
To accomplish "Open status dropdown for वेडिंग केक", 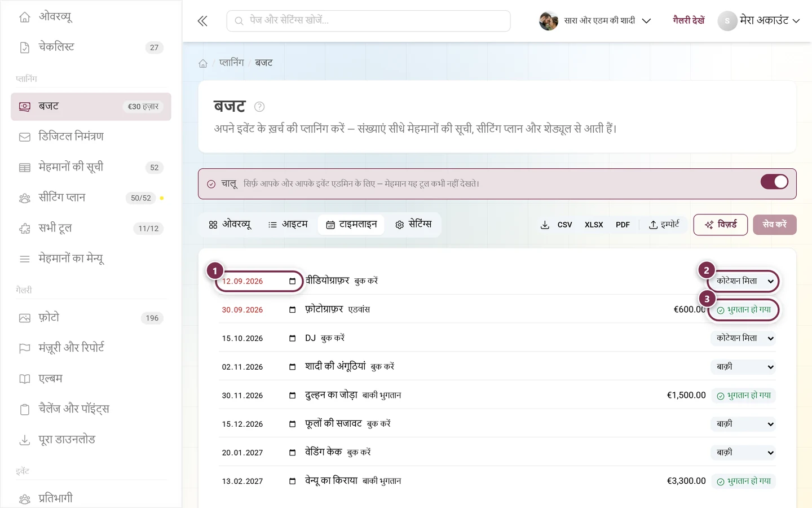I will (743, 452).
